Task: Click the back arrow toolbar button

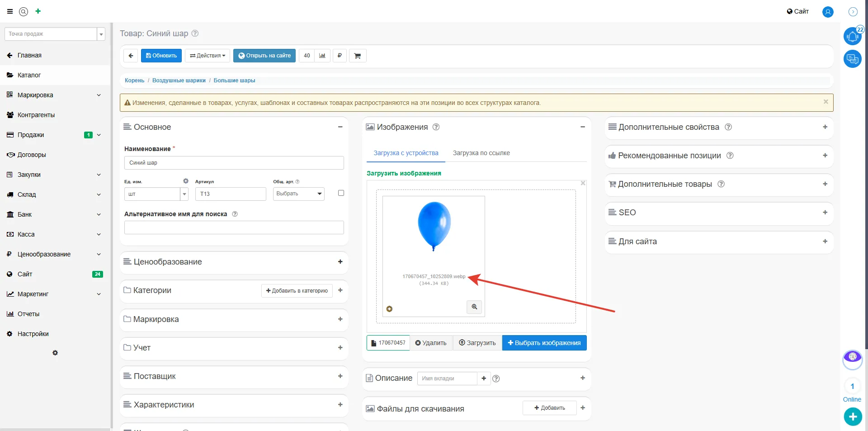Action: (131, 56)
